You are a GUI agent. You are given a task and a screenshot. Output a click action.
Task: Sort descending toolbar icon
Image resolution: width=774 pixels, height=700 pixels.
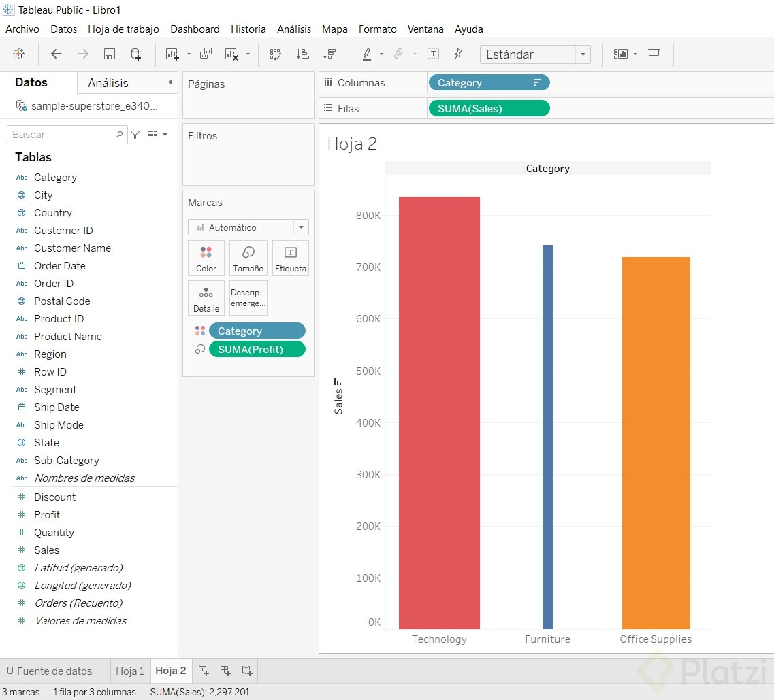pyautogui.click(x=329, y=54)
